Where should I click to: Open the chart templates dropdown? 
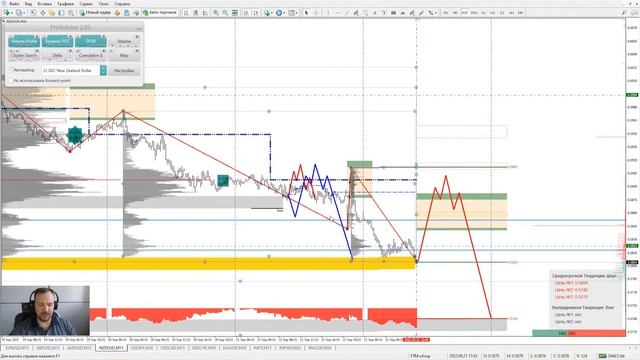293,13
